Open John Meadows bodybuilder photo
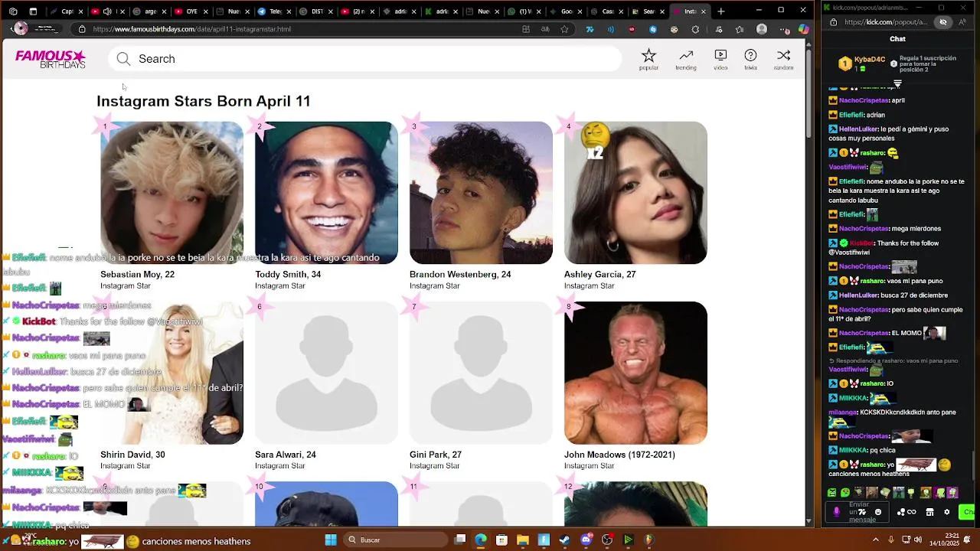Image resolution: width=980 pixels, height=551 pixels. [635, 373]
